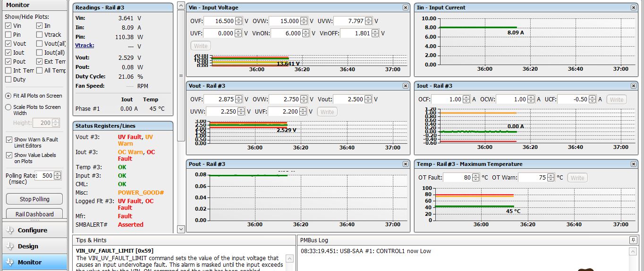
Task: Click Write in the Temp panel
Action: coord(577,178)
